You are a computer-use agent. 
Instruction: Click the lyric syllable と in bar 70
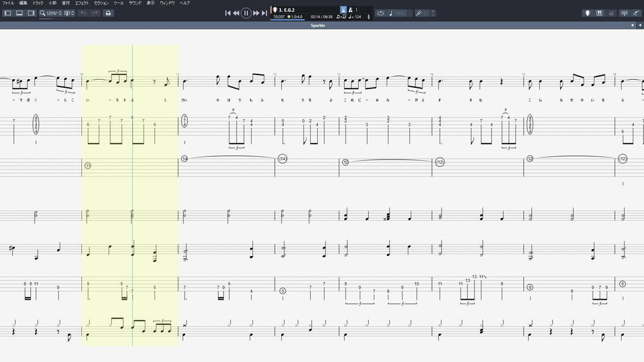165,100
